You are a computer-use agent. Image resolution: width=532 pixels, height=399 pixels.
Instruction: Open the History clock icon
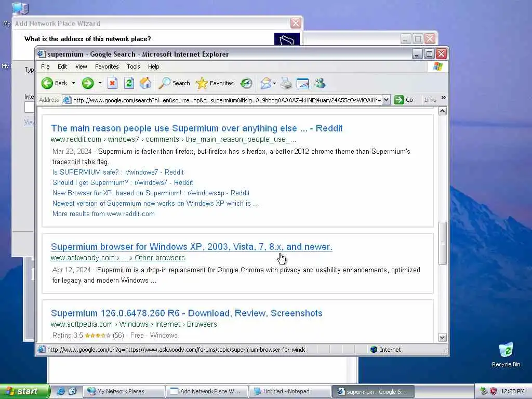246,83
